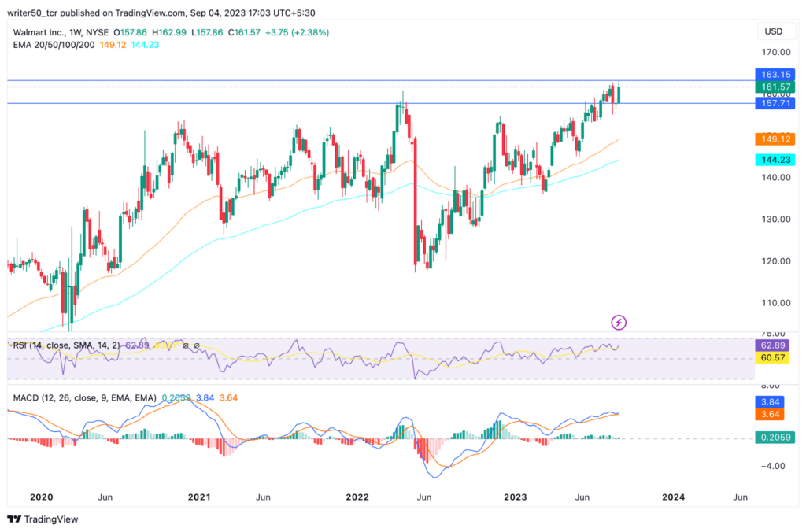The image size is (806, 532).
Task: Click the orange 149.12 value in EMA legend
Action: pyautogui.click(x=113, y=45)
